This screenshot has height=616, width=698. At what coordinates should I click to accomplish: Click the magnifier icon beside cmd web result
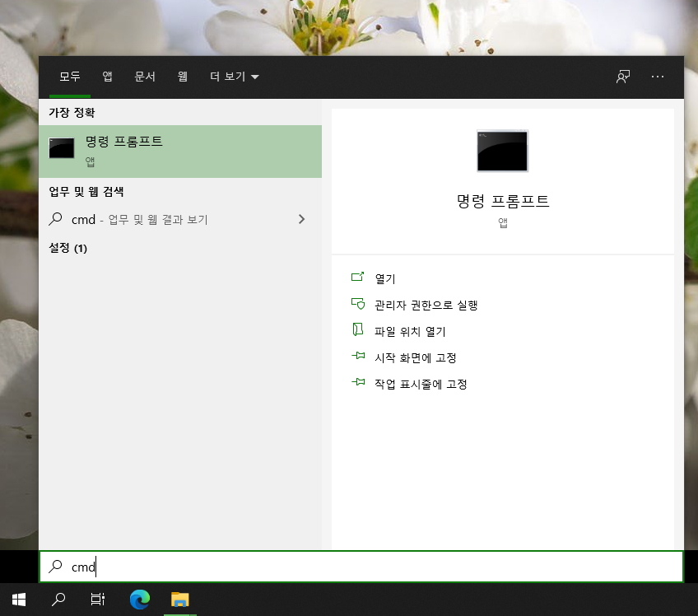(x=56, y=219)
